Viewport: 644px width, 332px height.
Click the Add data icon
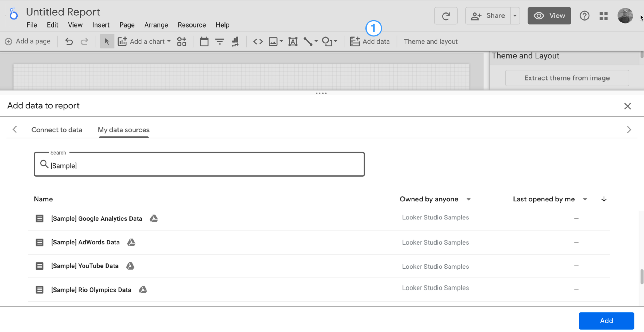354,41
